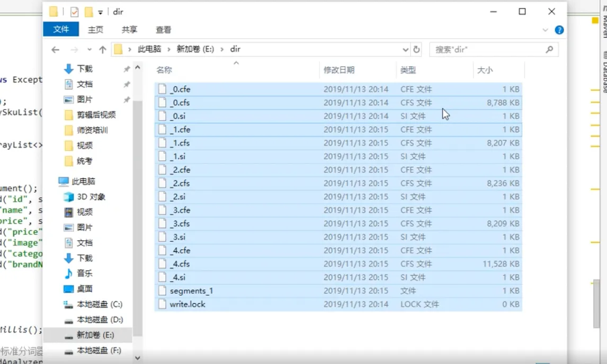The width and height of the screenshot is (607, 364).
Task: Open the 文件 ribbon tab
Action: tap(61, 30)
